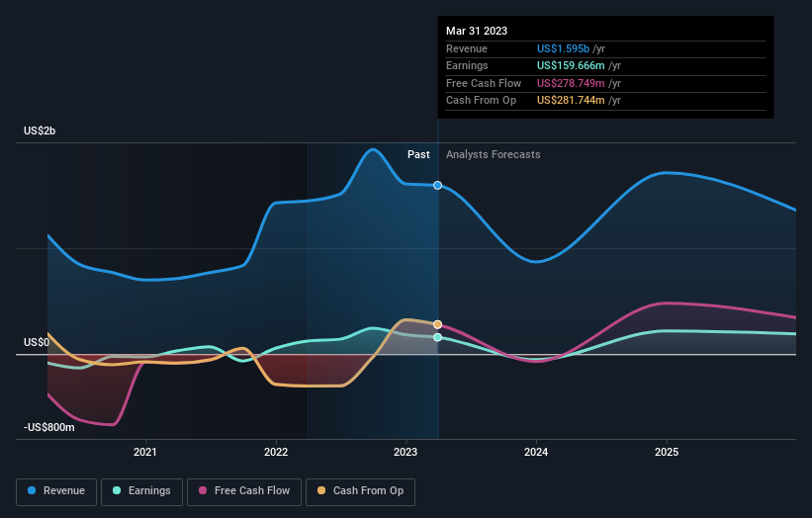Click the Earnings row label in tooltip

click(x=467, y=65)
